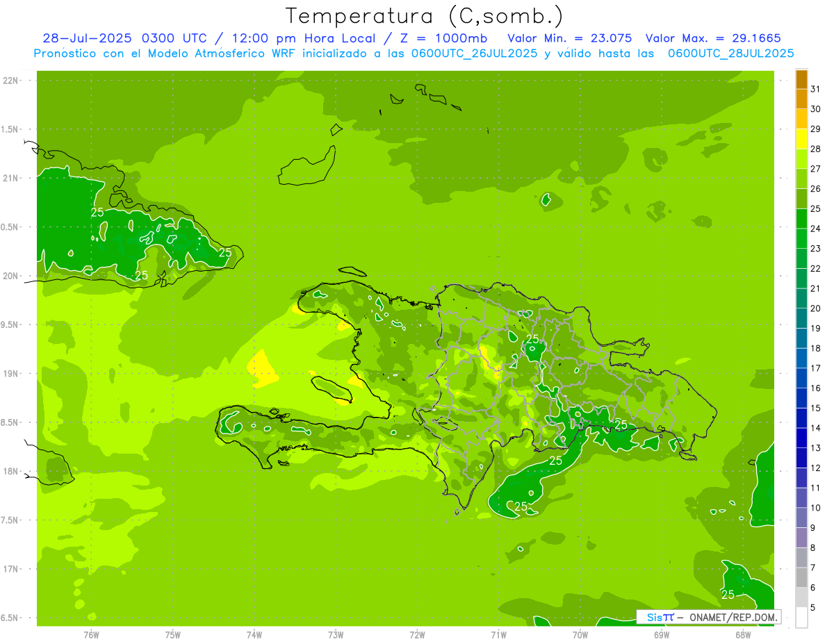Viewport: 834px width, 644px height.
Task: Select the legend color band between 6 and 7
Action: click(801, 577)
